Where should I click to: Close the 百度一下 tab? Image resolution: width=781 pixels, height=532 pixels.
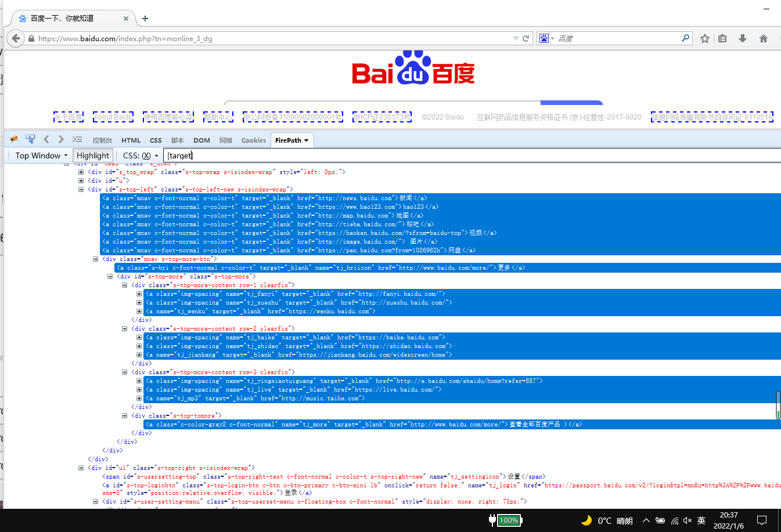126,19
